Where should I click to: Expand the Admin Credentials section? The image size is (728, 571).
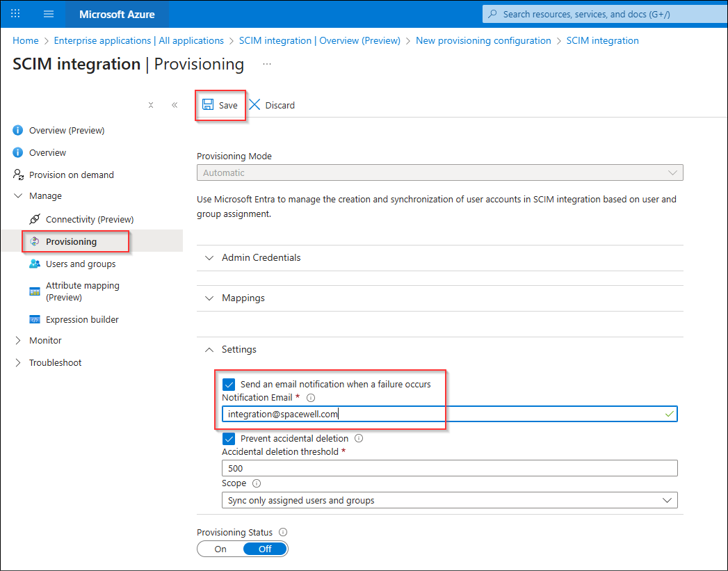coord(439,257)
